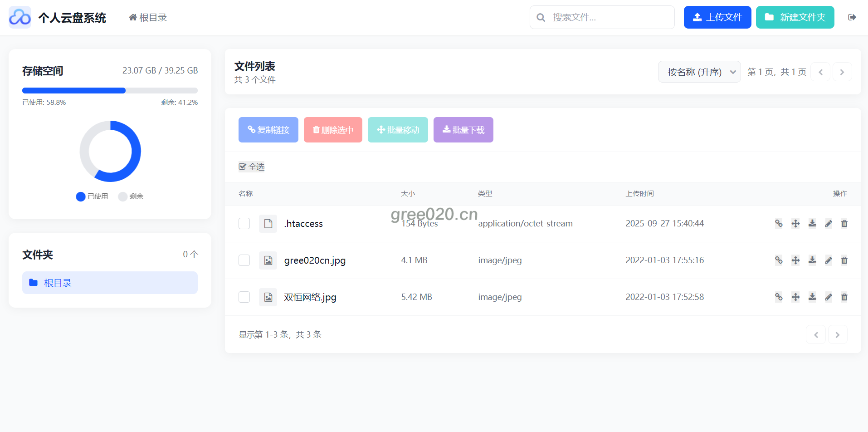Copy link icon for .htaccess file
Viewport: 868px width, 432px height.
(x=779, y=223)
